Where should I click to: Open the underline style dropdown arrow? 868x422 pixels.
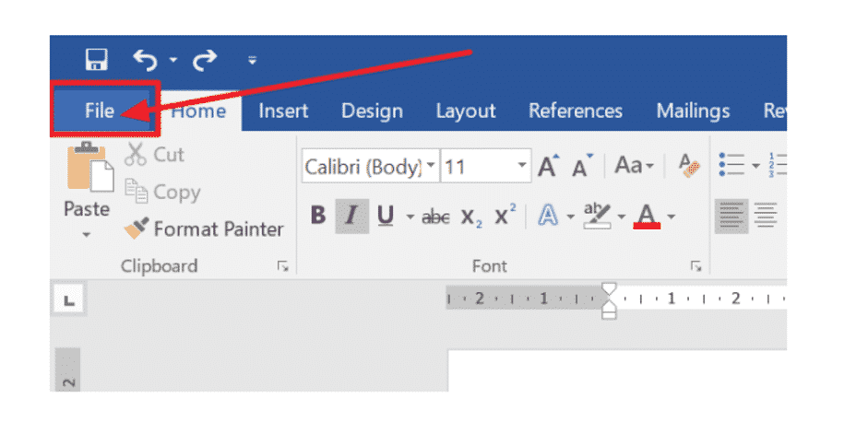(410, 217)
